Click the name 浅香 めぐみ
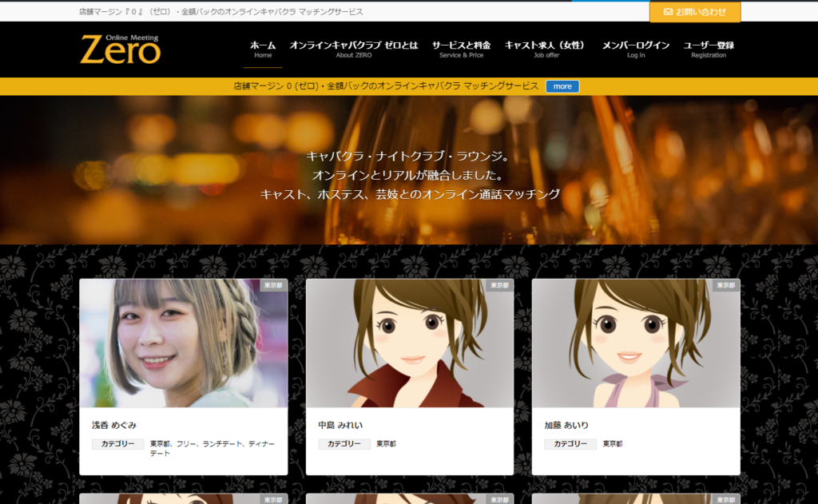The height and width of the screenshot is (504, 818). [113, 425]
